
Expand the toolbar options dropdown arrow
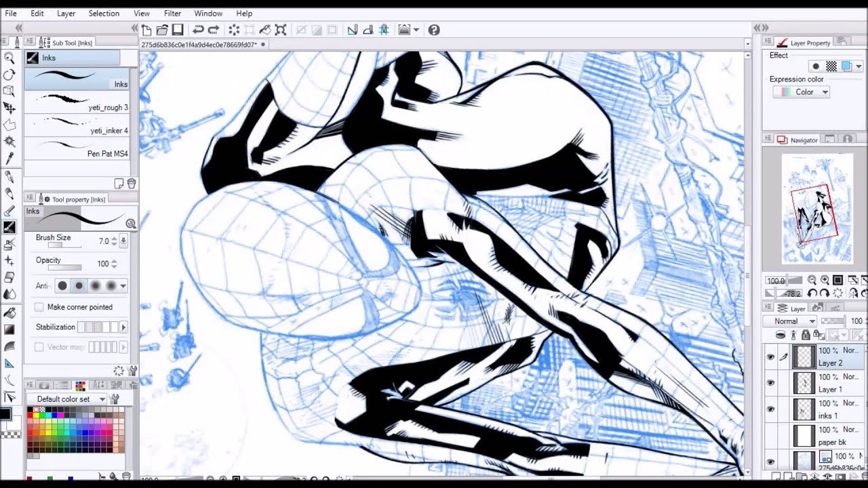click(x=416, y=30)
